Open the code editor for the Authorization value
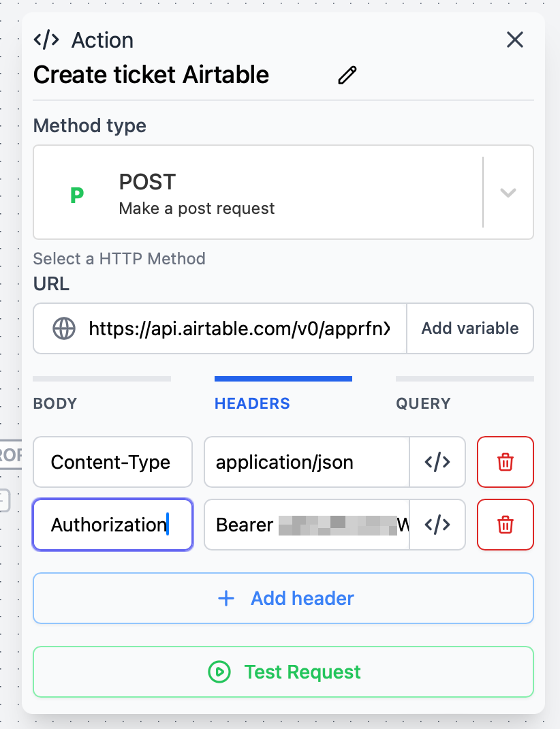560x729 pixels. (437, 525)
